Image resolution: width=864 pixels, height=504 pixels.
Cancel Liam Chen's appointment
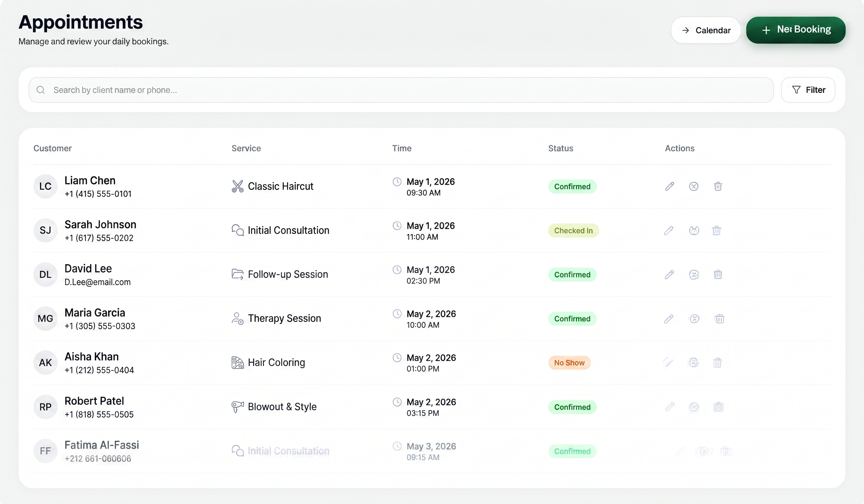pos(694,186)
